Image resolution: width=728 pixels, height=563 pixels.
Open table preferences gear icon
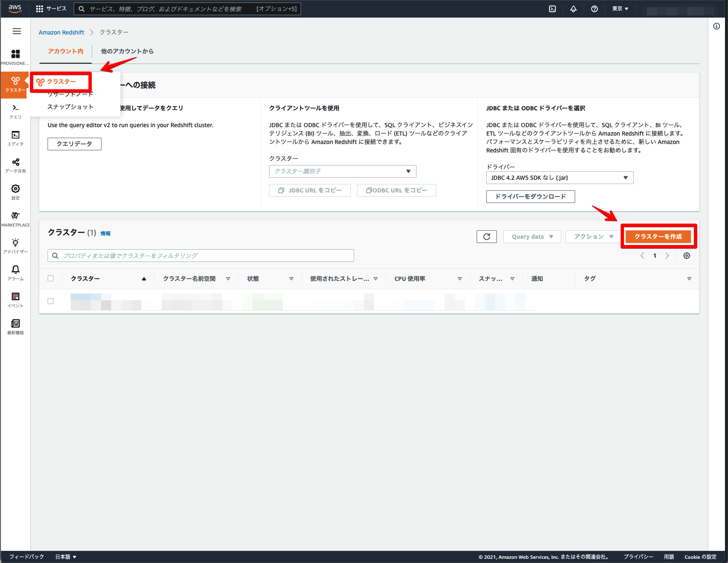point(687,256)
